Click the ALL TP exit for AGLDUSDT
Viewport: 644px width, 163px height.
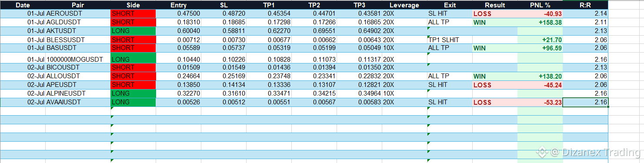[450, 22]
